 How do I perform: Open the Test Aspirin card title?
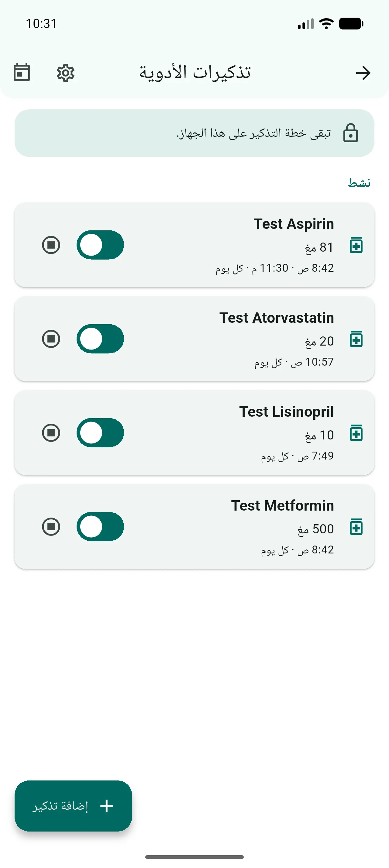click(294, 224)
